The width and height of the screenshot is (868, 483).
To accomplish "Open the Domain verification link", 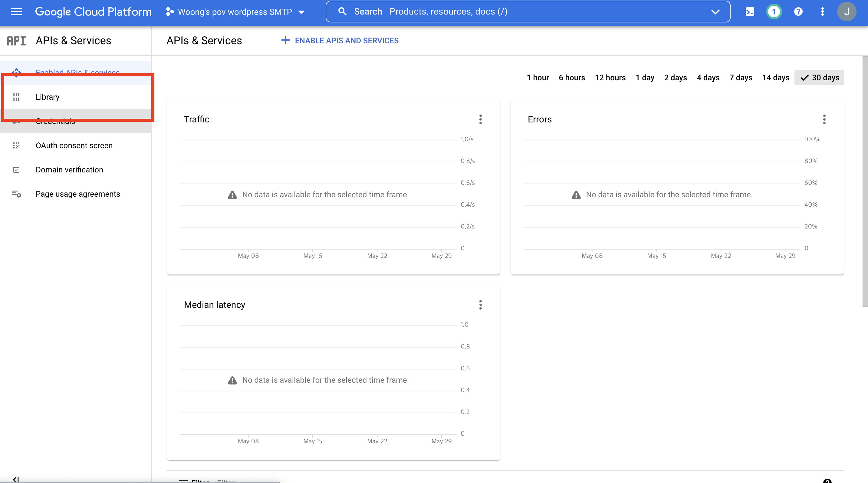I will tap(69, 170).
